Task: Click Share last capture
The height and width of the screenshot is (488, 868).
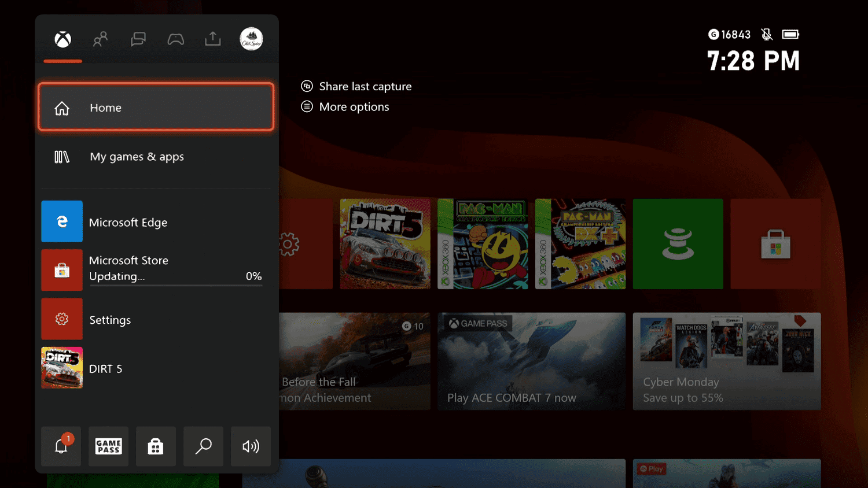Action: [x=356, y=86]
